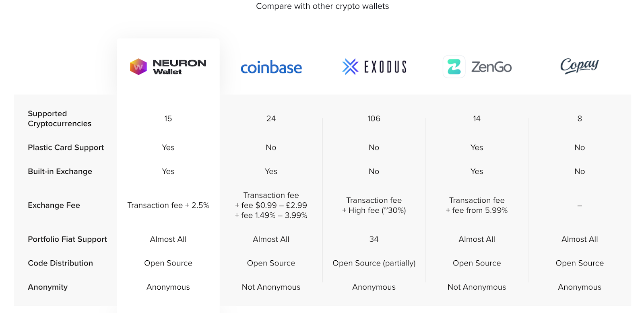
Task: Click the ZenGo green Z icon
Action: click(454, 67)
